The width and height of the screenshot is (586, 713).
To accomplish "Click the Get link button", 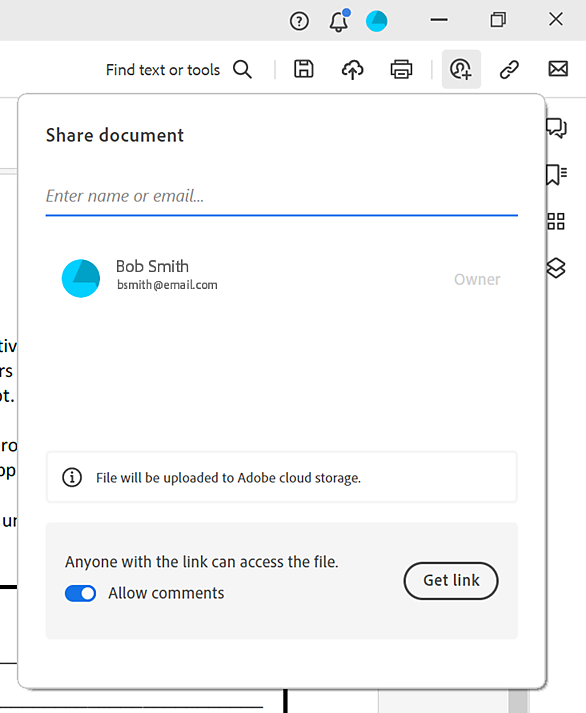I will 451,581.
